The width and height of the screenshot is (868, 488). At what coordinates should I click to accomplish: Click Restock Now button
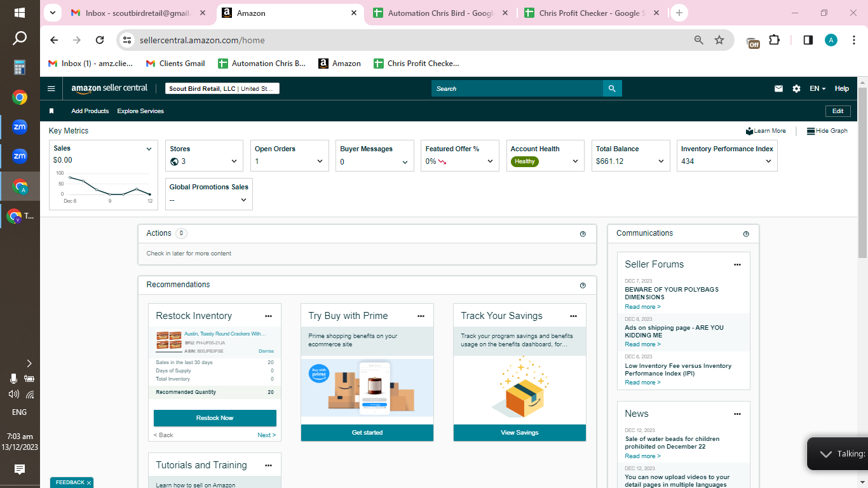coord(215,418)
